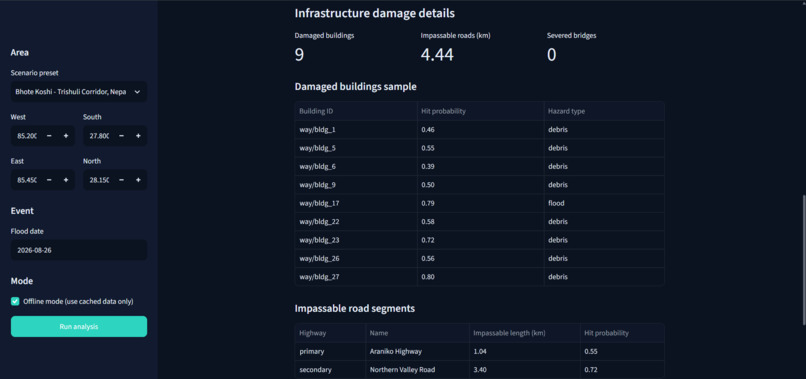Click the Damaged buildings metric value 9
The height and width of the screenshot is (379, 806).
pos(299,55)
